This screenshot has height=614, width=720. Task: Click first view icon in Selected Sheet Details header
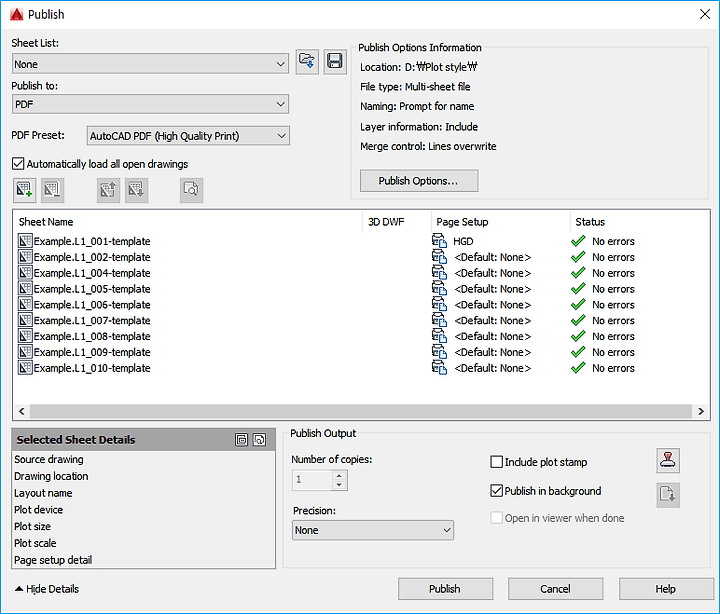point(242,439)
